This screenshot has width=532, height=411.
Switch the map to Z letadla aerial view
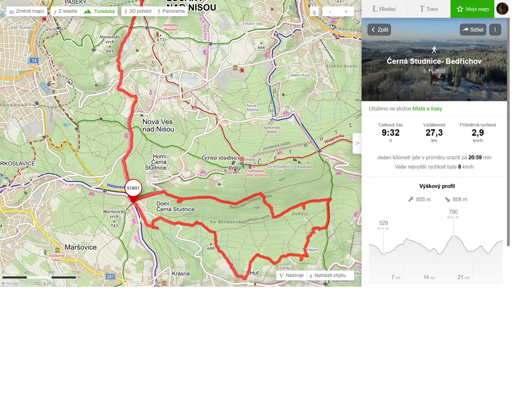click(x=66, y=11)
